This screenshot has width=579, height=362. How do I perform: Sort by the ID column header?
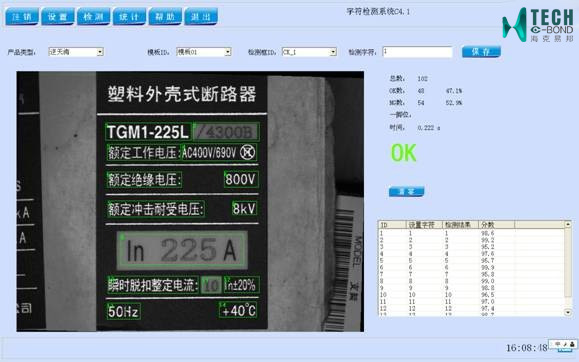pos(393,225)
